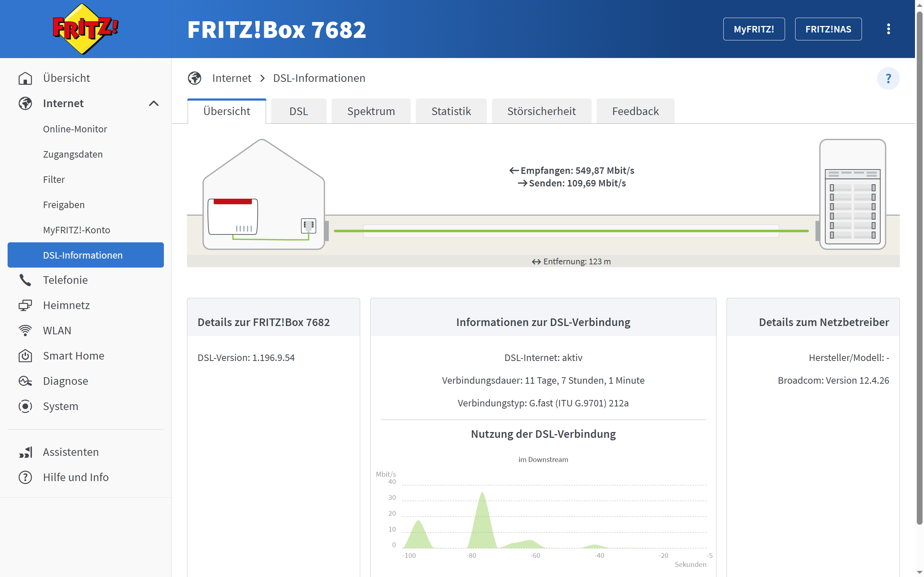Image resolution: width=924 pixels, height=577 pixels.
Task: Click the Heimnetz network icon
Action: (25, 305)
